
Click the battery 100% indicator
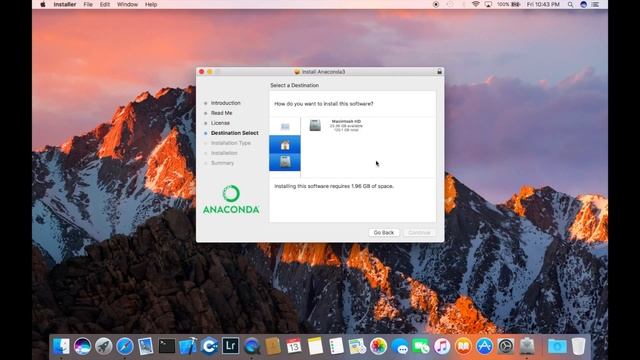click(509, 4)
